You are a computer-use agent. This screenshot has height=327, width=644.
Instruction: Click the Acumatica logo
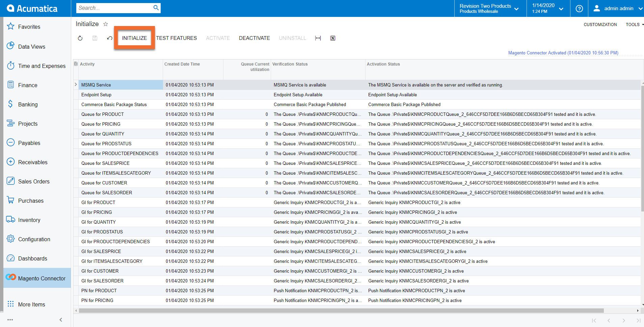[32, 8]
